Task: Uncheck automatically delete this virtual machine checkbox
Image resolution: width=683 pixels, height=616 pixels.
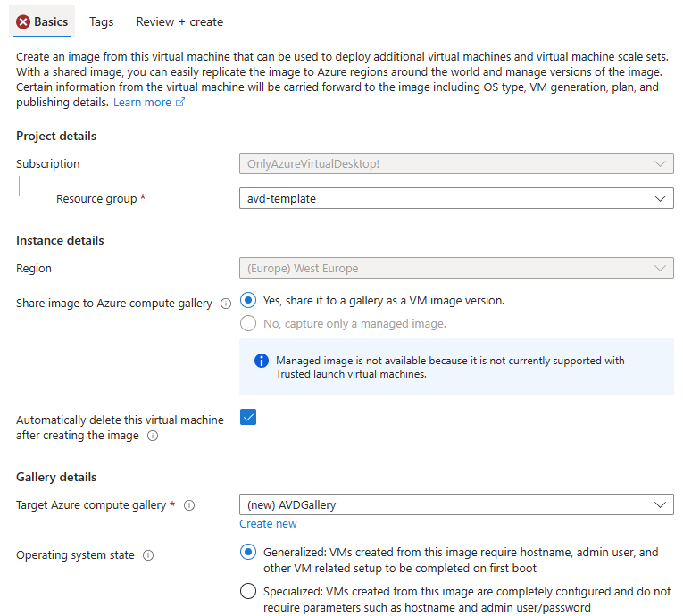Action: point(248,417)
